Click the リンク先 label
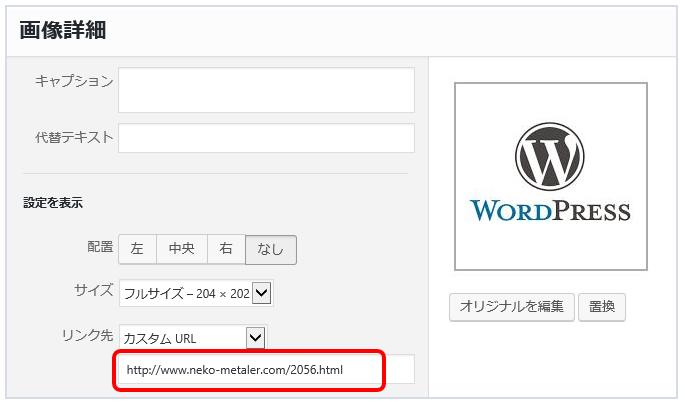685x404 pixels. point(87,335)
